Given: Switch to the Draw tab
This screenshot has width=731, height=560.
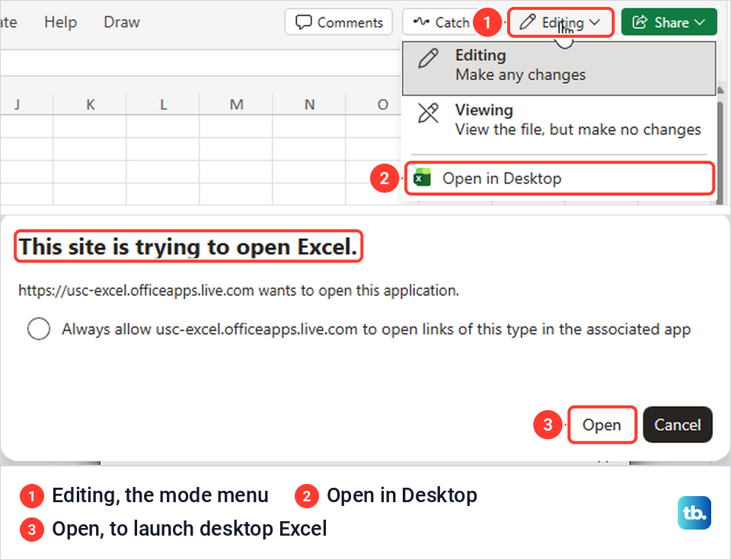Looking at the screenshot, I should (x=122, y=22).
